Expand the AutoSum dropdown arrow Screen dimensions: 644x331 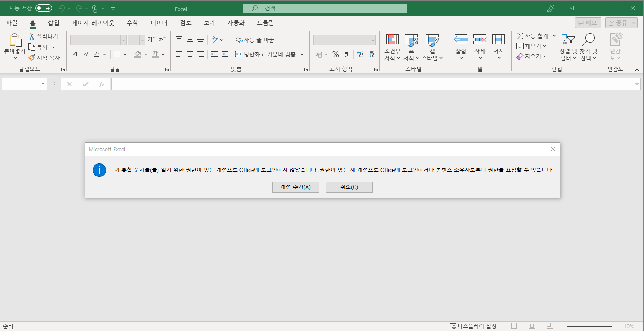[554, 36]
